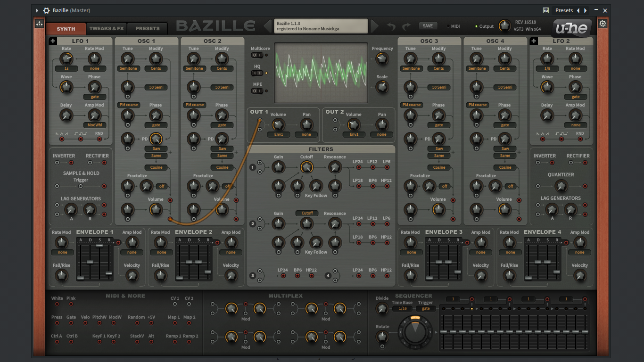Enable the MPE switch
This screenshot has width=644, height=362.
click(257, 91)
